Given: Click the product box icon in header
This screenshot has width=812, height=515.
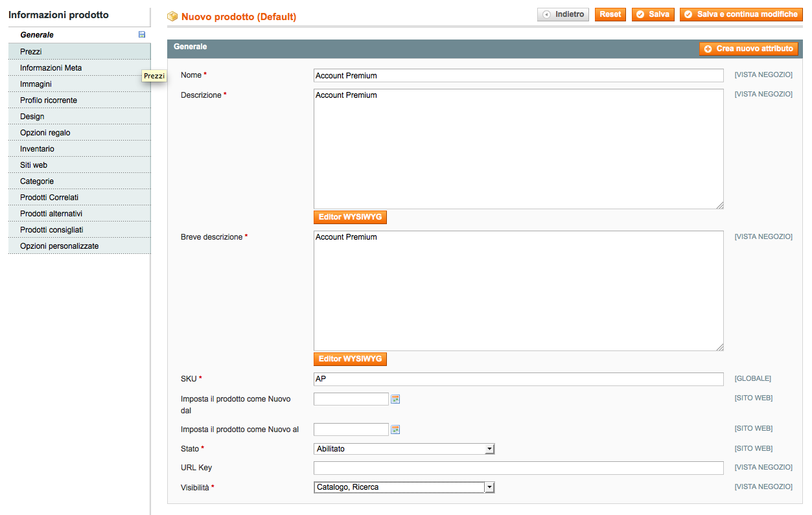Looking at the screenshot, I should pyautogui.click(x=172, y=16).
